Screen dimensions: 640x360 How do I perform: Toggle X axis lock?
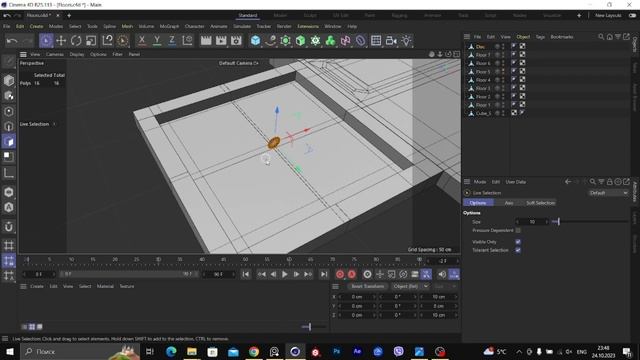(x=142, y=40)
